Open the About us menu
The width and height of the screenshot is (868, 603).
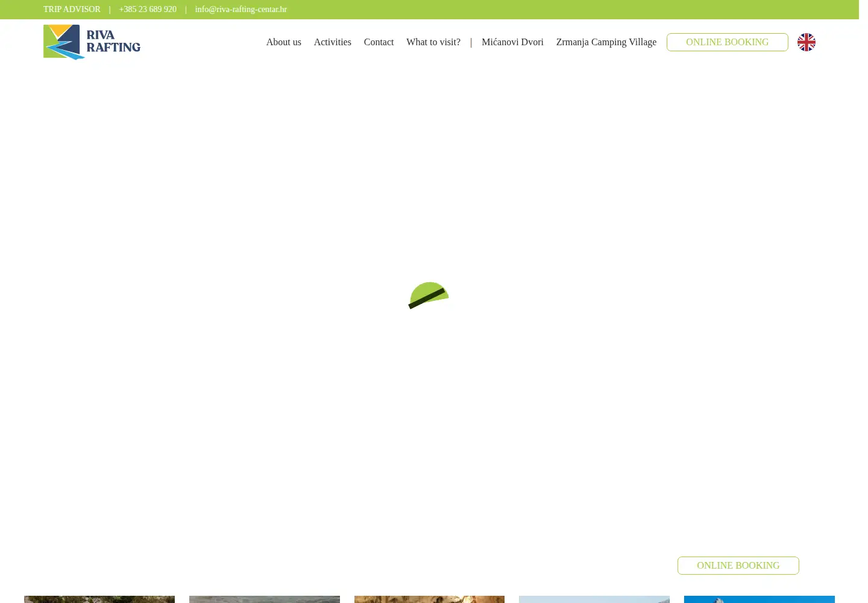pyautogui.click(x=284, y=42)
